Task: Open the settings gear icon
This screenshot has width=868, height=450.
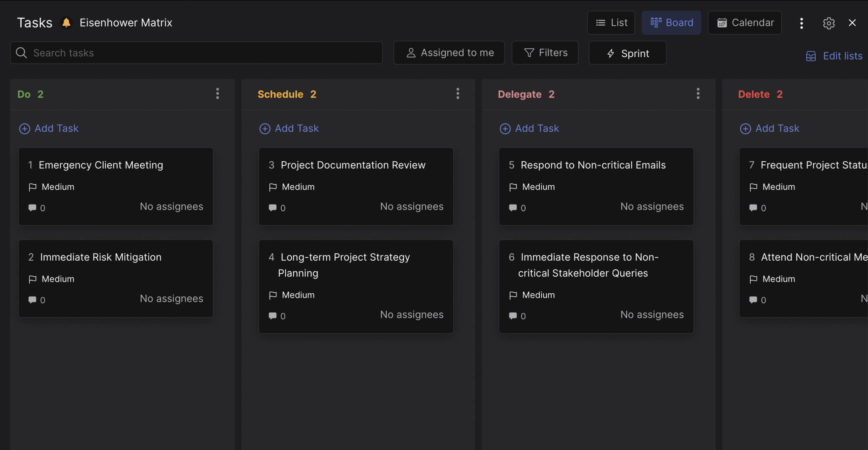Action: [828, 23]
